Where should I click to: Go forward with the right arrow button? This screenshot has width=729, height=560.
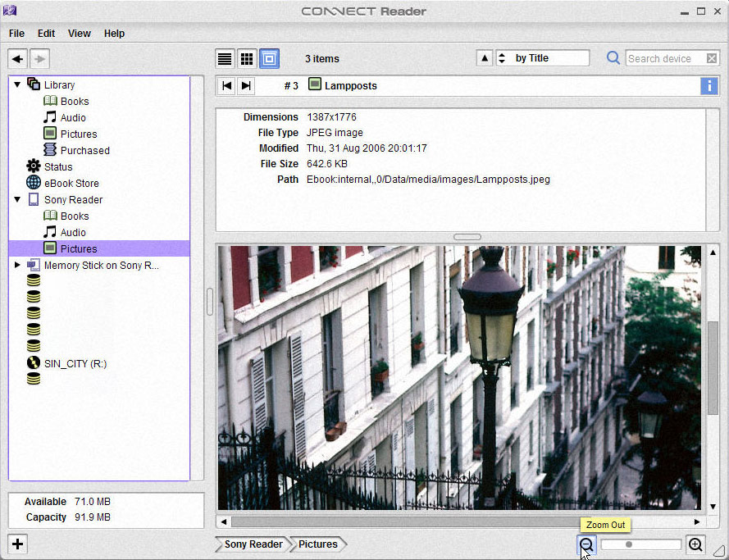tap(40, 58)
